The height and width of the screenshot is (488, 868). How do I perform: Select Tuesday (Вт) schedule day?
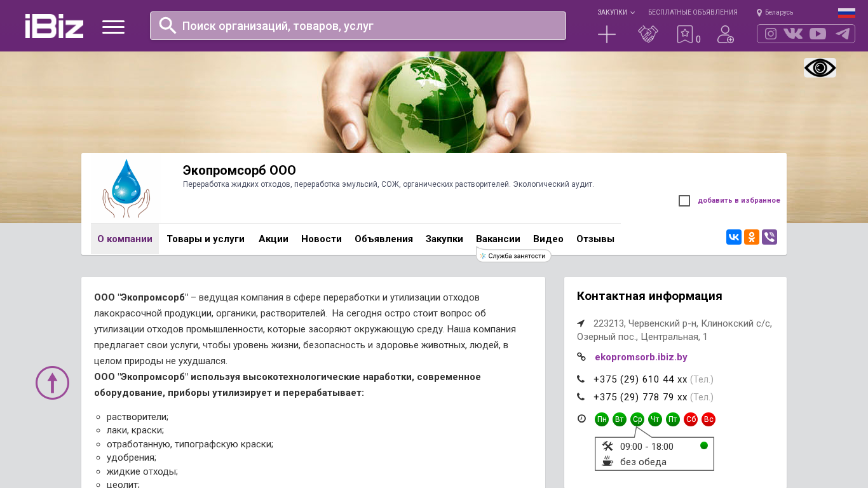click(x=620, y=419)
